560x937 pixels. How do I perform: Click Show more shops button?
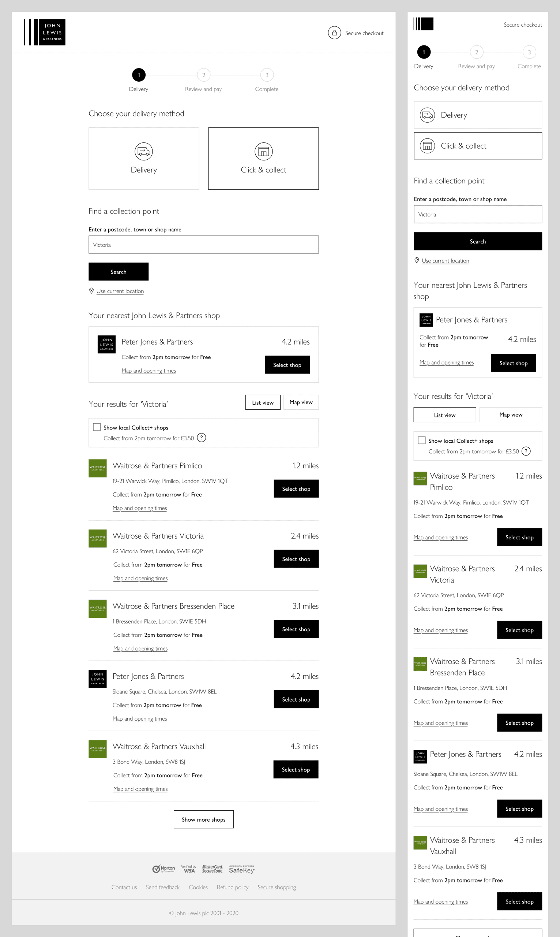pos(203,819)
